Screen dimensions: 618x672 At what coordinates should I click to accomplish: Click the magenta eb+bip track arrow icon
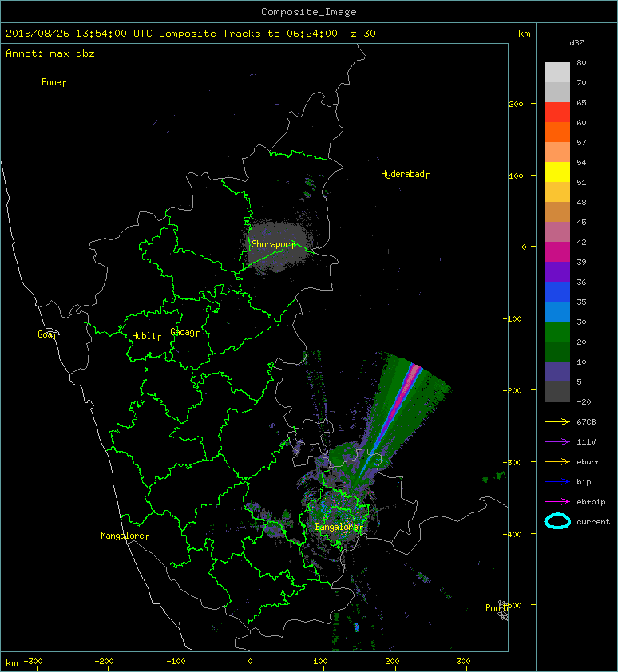(x=557, y=501)
